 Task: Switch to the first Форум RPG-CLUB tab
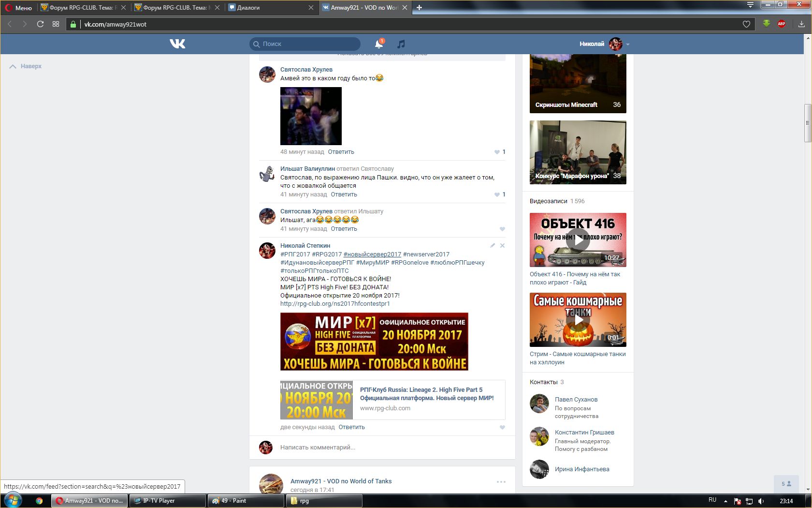point(83,7)
